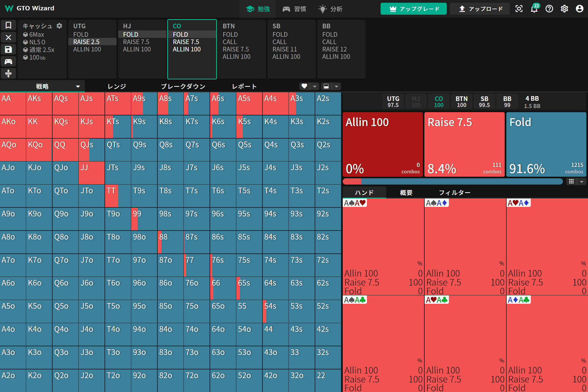Click the アップグレード upgrade button

(x=413, y=9)
